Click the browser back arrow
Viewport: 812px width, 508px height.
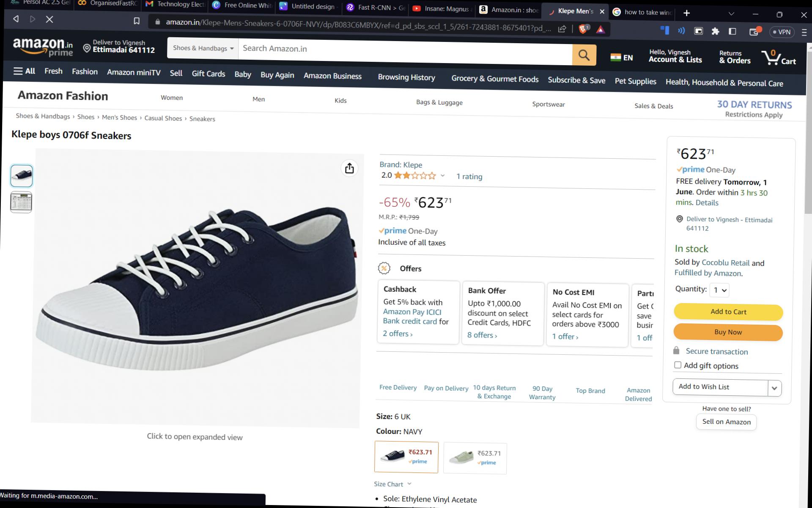tap(16, 19)
